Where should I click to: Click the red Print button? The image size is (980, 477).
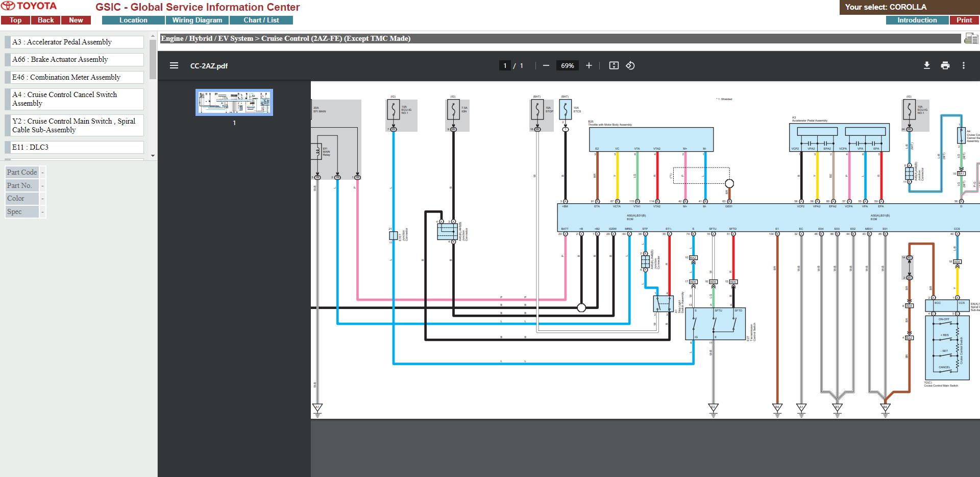[964, 20]
